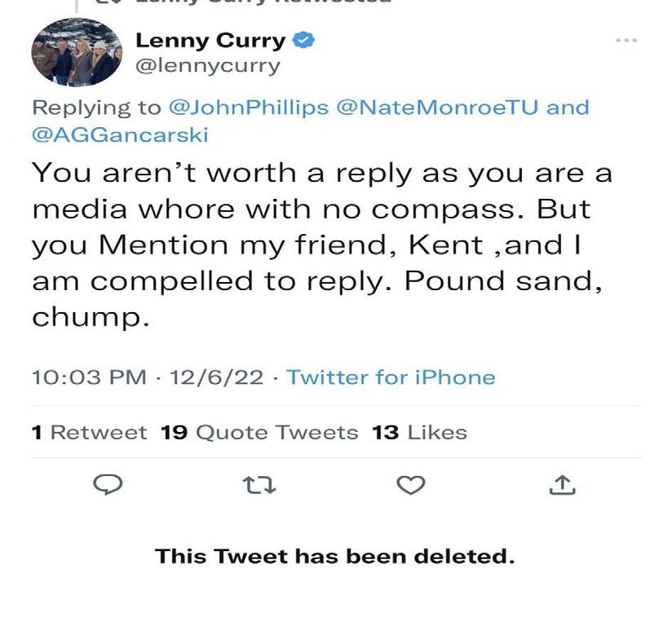The height and width of the screenshot is (626, 672).
Task: Visit the @JohnPhillips mention link
Action: pos(248,108)
